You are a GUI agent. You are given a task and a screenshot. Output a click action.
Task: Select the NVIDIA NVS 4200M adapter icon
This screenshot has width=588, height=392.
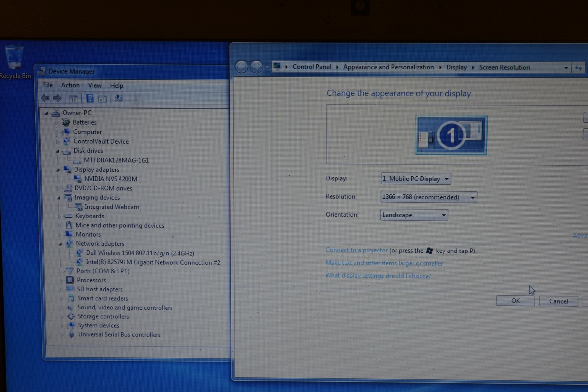tap(78, 179)
